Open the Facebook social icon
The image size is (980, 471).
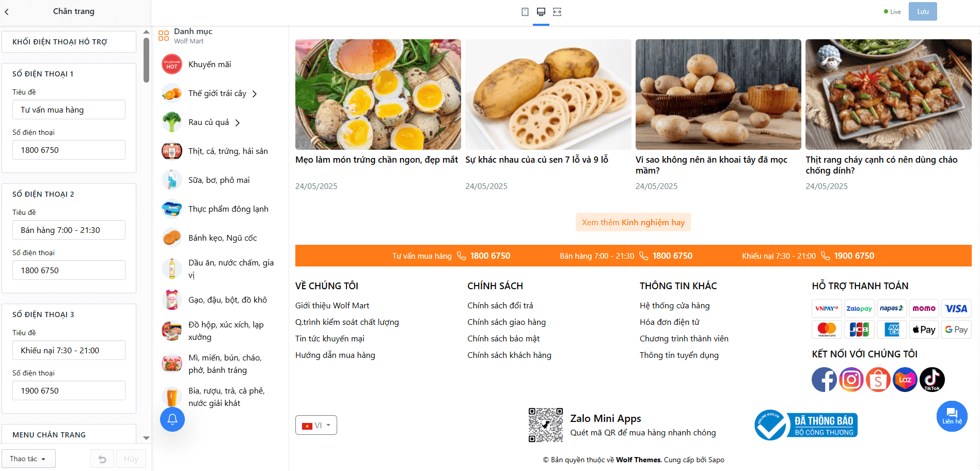coord(825,380)
